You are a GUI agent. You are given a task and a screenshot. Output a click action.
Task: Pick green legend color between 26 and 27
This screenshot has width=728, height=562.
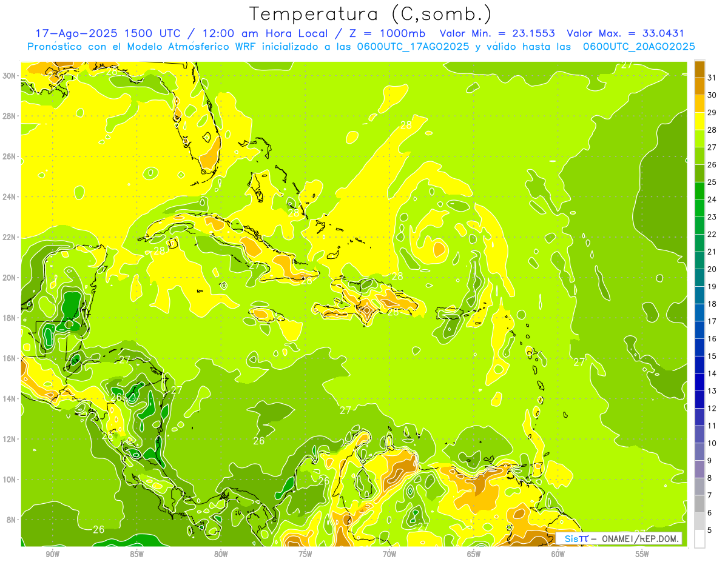click(x=699, y=155)
